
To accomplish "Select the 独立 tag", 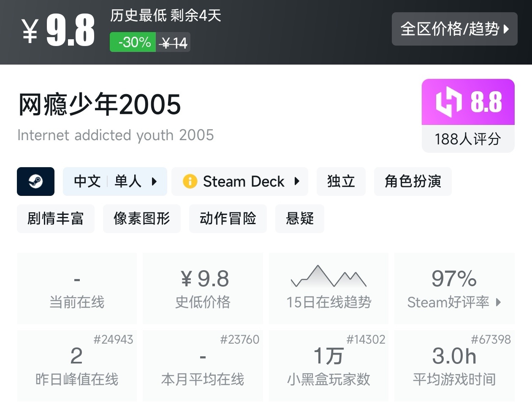I will pyautogui.click(x=341, y=182).
